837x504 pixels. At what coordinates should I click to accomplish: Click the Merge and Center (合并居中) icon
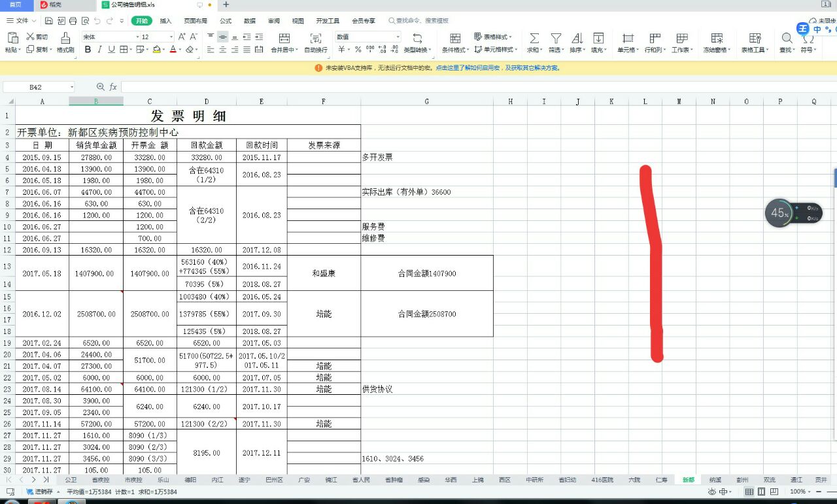point(284,39)
